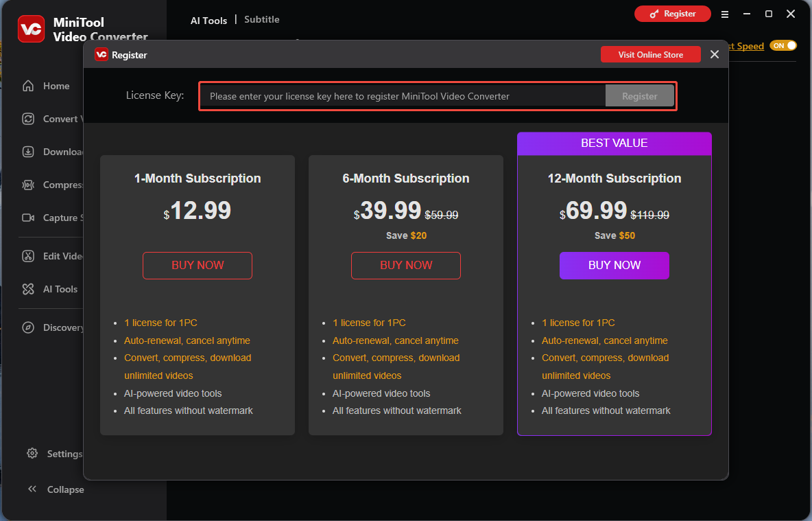Viewport: 812px width, 521px height.
Task: Click the 1-Month Subscription heading
Action: (198, 178)
